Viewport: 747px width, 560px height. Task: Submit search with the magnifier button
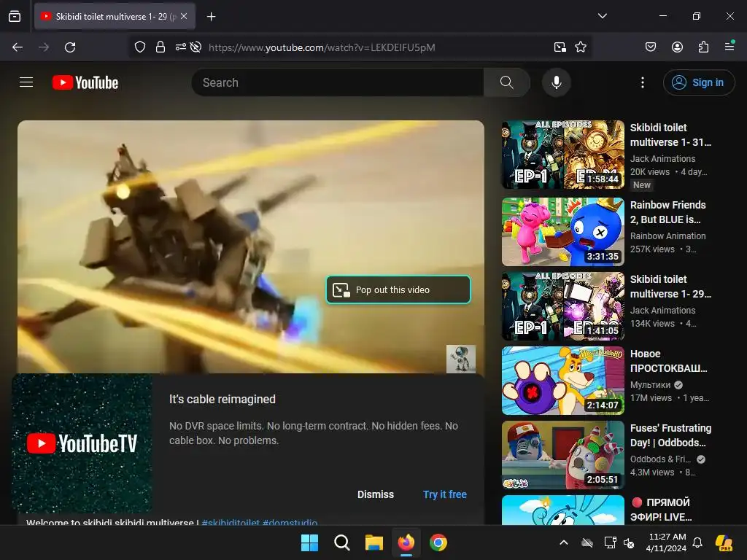coord(507,82)
